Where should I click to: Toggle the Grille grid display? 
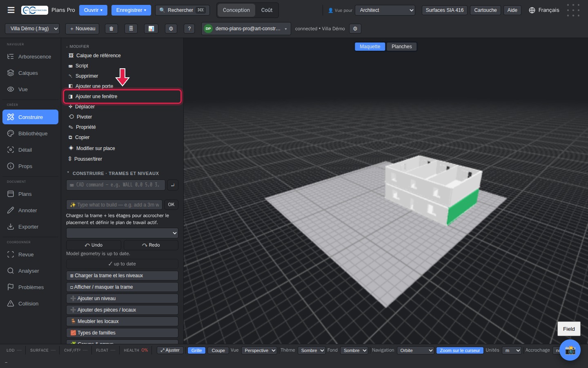pos(196,350)
